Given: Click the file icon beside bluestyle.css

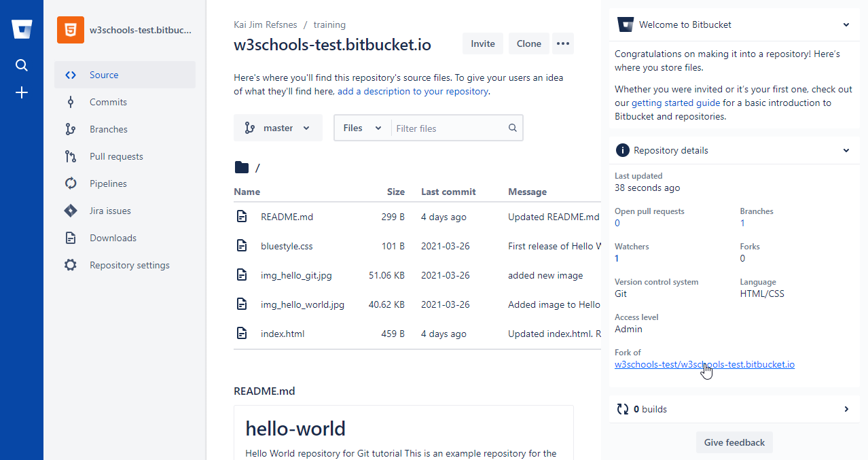Looking at the screenshot, I should pyautogui.click(x=242, y=246).
